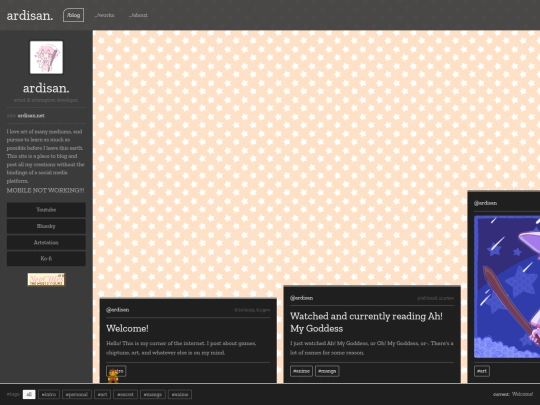Image resolution: width=540 pixels, height=405 pixels.
Task: Switch to the ../works page
Action: tap(104, 15)
